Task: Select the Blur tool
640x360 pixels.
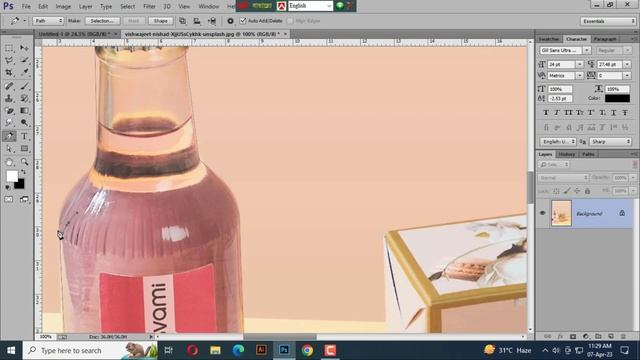Action: 9,122
